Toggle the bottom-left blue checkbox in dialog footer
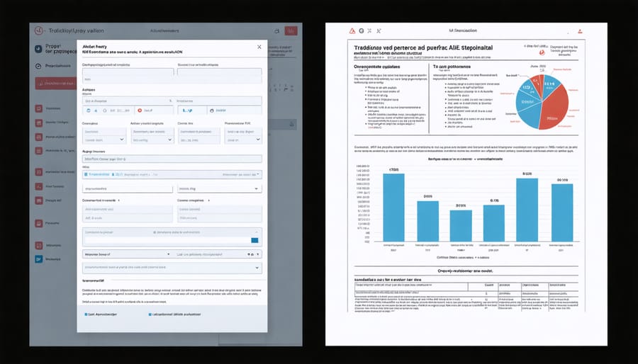Screen dimensions: 638x364 coord(86,314)
